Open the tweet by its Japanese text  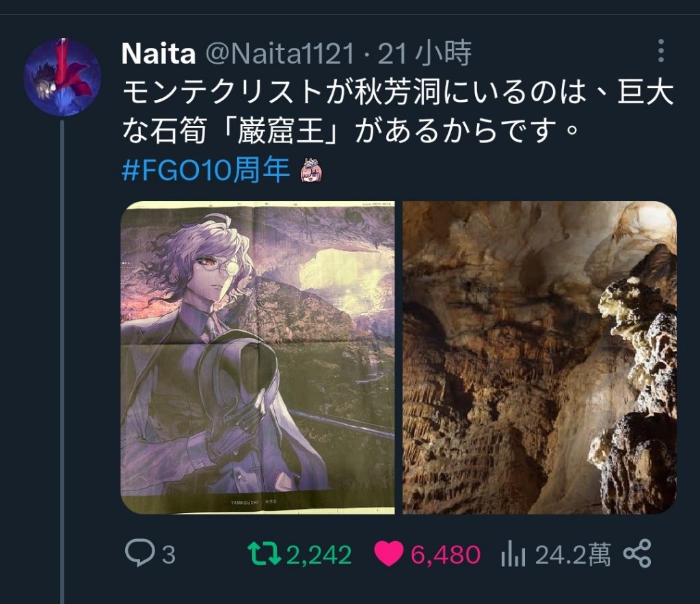396,111
